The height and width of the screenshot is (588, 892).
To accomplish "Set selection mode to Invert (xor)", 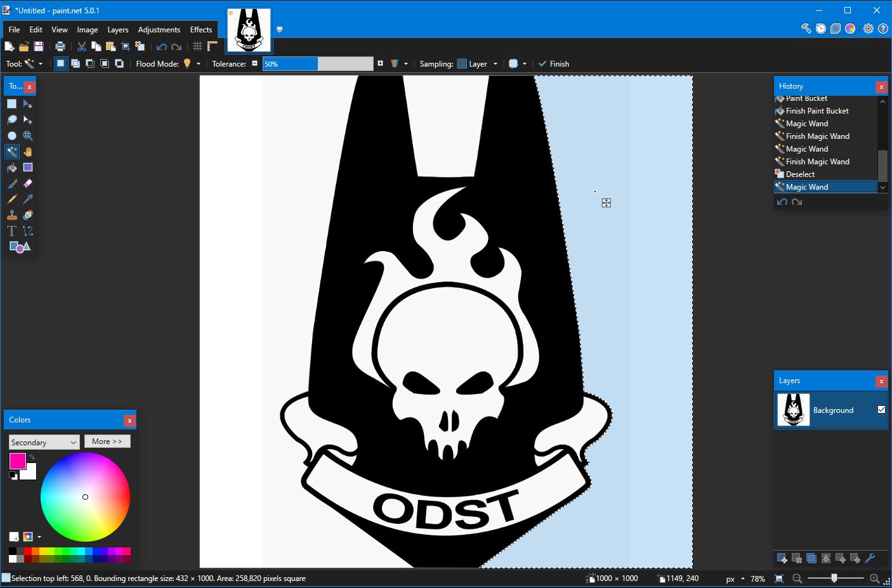I will point(119,63).
